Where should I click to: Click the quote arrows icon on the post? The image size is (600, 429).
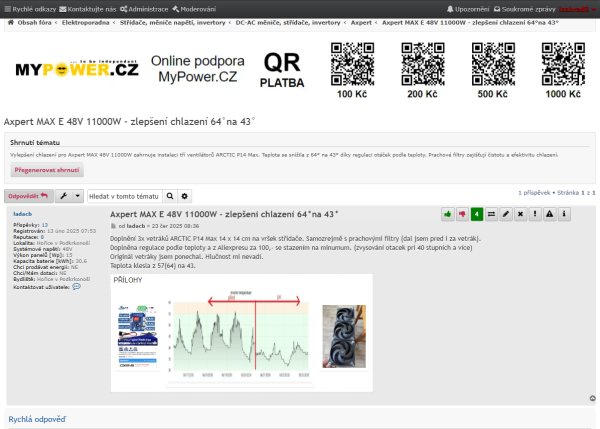pyautogui.click(x=491, y=214)
